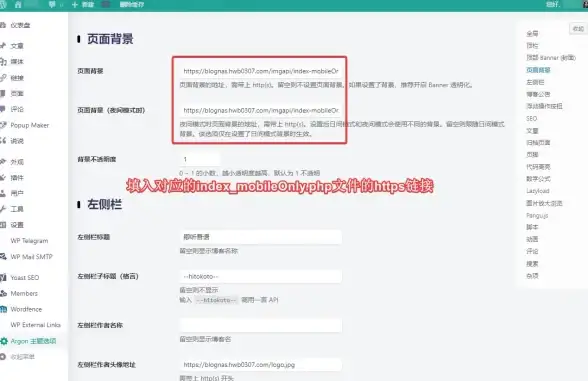
Task: Focus the 背景不透明度 input with value 1
Action: point(200,159)
